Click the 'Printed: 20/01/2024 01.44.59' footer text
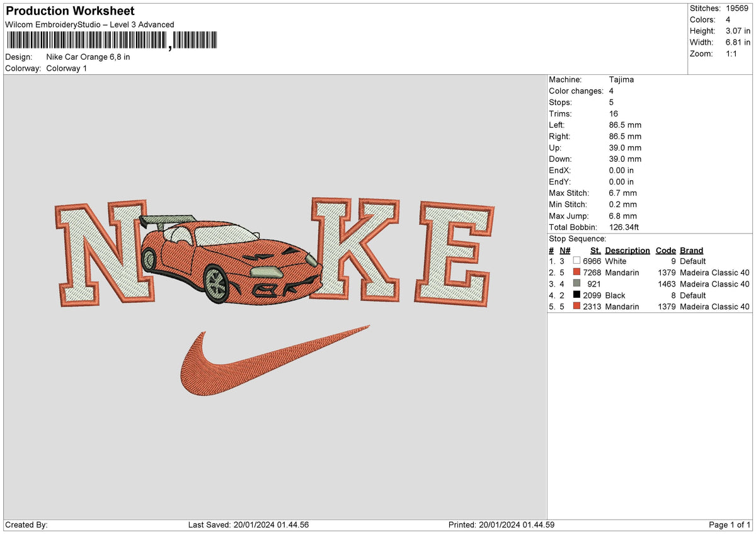This screenshot has width=756, height=534. pyautogui.click(x=501, y=525)
